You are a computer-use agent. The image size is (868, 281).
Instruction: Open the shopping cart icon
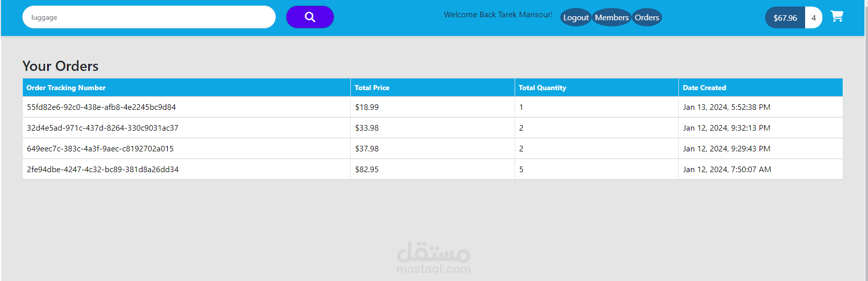click(x=837, y=17)
